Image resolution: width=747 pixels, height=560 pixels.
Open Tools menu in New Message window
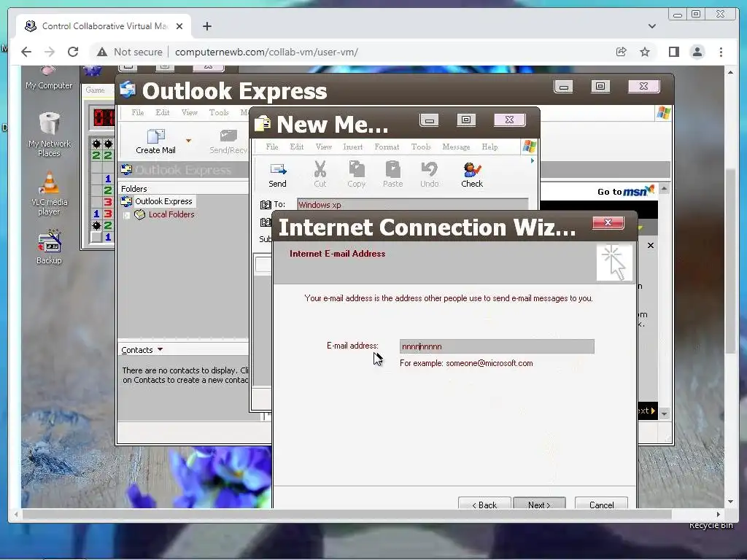click(421, 147)
